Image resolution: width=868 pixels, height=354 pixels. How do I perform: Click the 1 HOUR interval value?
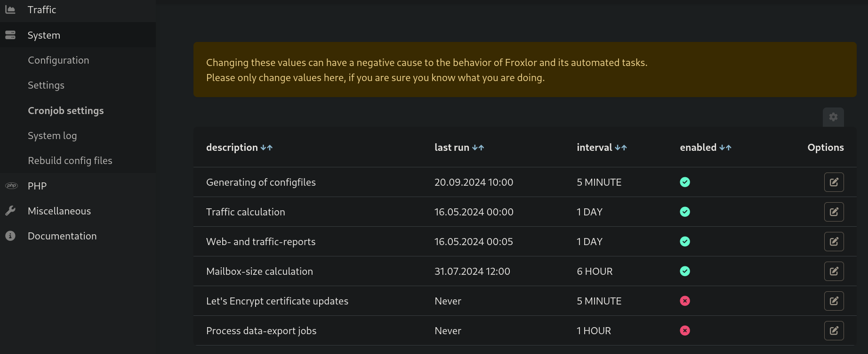click(594, 330)
